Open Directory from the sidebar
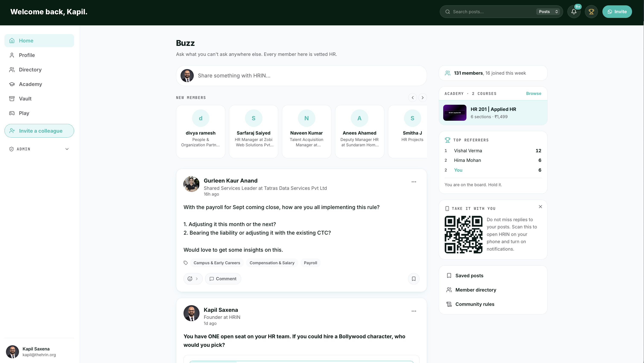 39,70
